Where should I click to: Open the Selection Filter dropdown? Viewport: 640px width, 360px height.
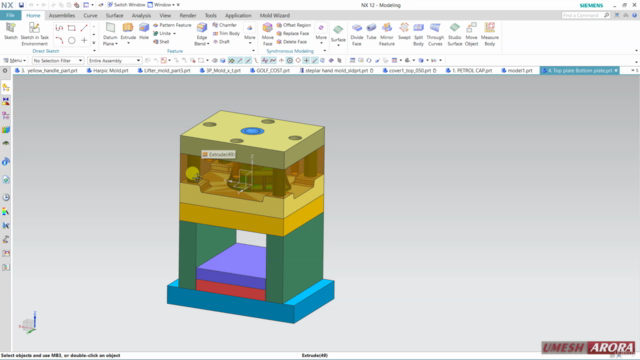[x=58, y=60]
